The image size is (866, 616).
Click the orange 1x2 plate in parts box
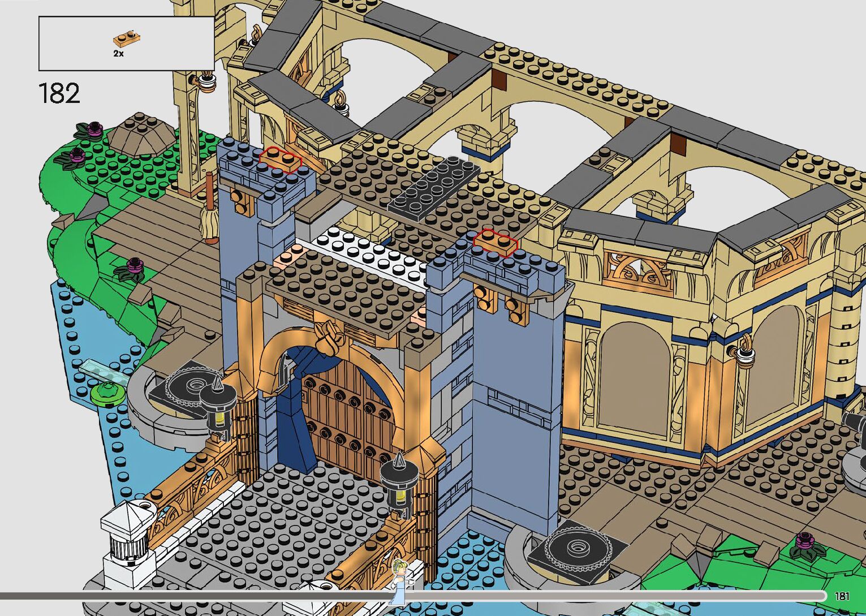point(127,38)
